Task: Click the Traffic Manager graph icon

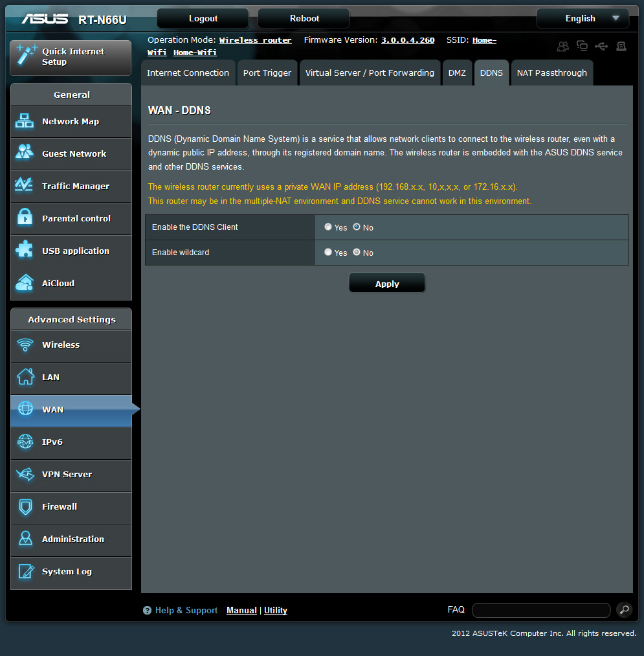Action: (24, 185)
